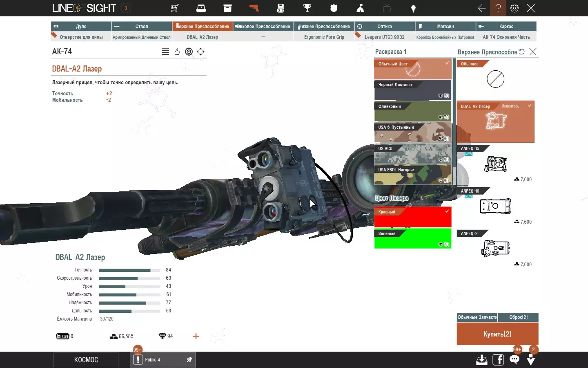Click the down arrow notifications icon
This screenshot has width=588, height=368.
point(531,360)
